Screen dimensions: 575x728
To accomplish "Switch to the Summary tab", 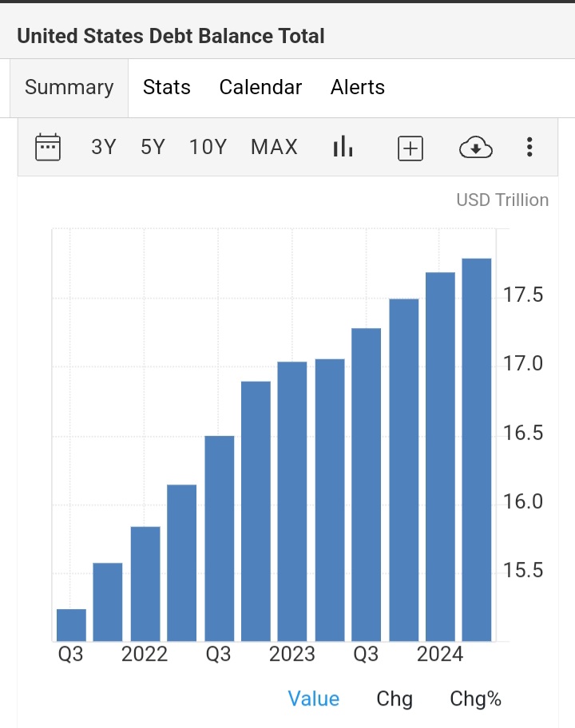I will coord(69,88).
